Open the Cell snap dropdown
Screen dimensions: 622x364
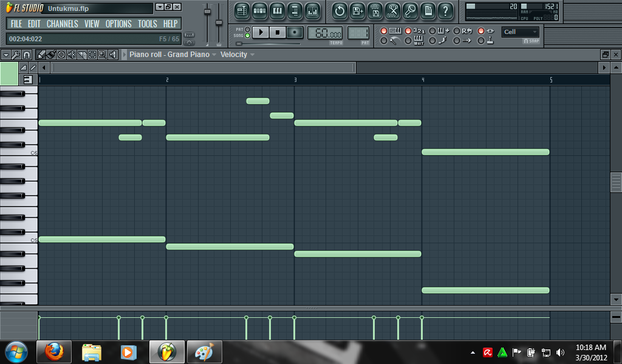tap(520, 32)
